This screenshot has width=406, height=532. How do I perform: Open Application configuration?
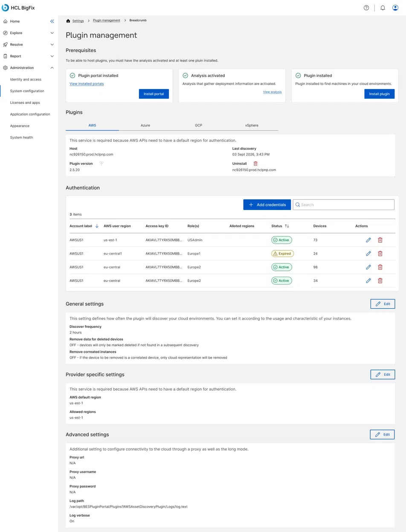30,114
